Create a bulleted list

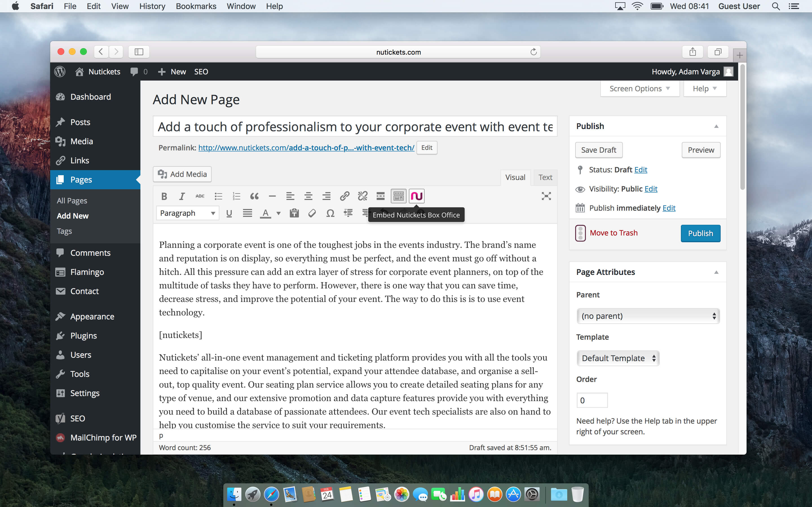pos(218,196)
